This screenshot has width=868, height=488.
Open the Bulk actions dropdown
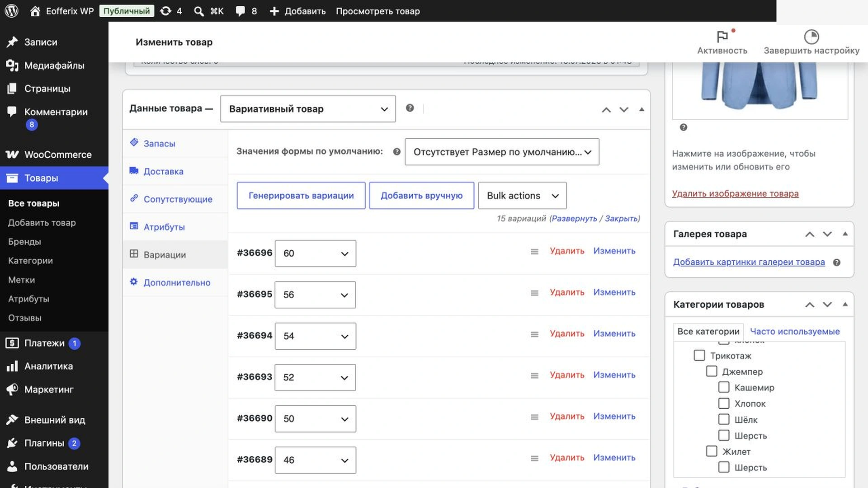pos(522,196)
